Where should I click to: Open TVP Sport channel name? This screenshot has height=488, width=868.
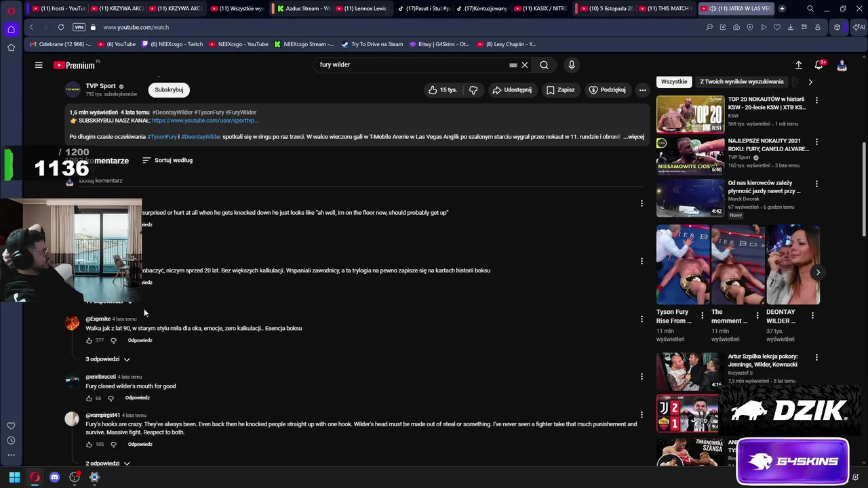click(x=100, y=86)
